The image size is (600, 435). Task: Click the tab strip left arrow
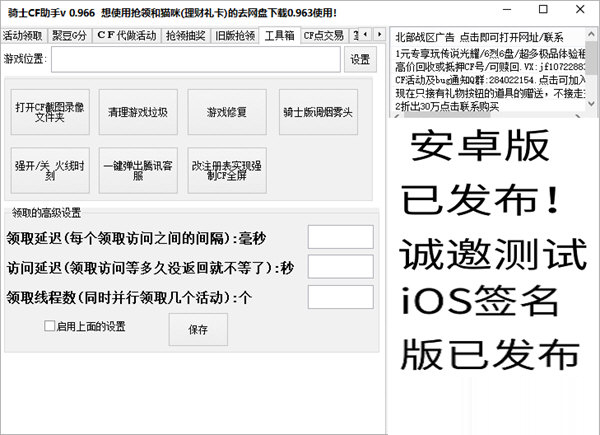(x=366, y=34)
